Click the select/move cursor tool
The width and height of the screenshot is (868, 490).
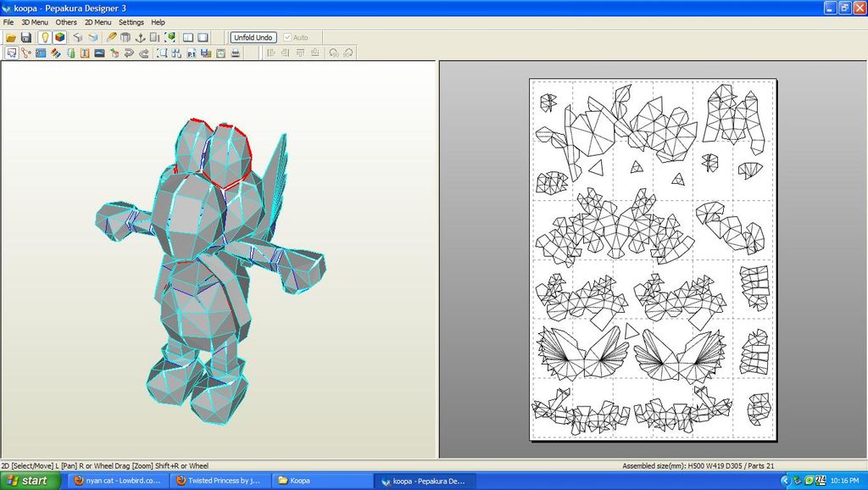(11, 53)
